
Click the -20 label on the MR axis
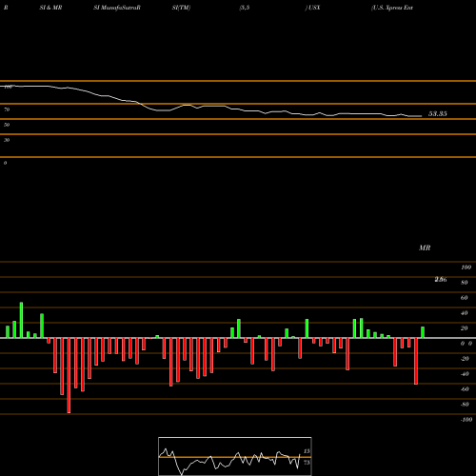click(465, 359)
